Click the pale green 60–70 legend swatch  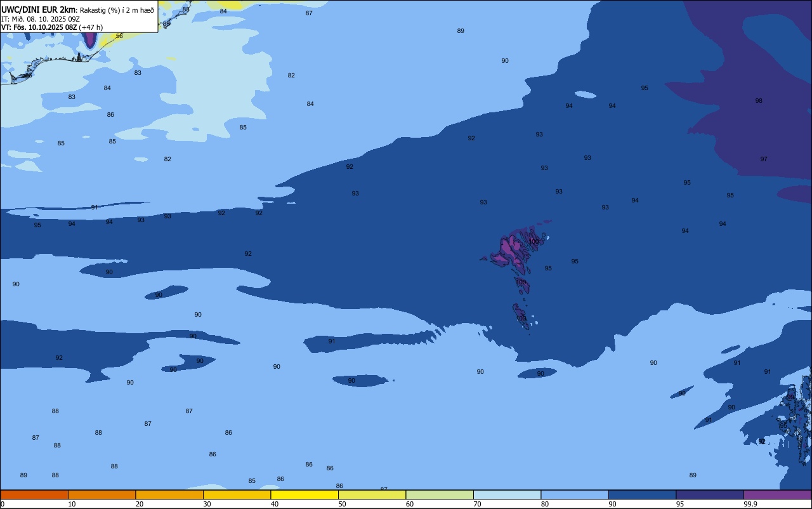(440, 494)
